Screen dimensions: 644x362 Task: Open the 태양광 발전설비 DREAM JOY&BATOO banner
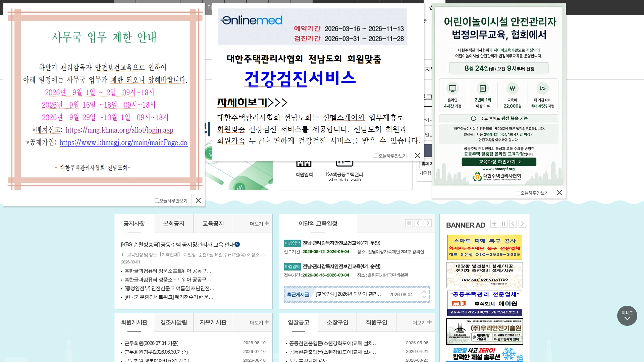[484, 275]
